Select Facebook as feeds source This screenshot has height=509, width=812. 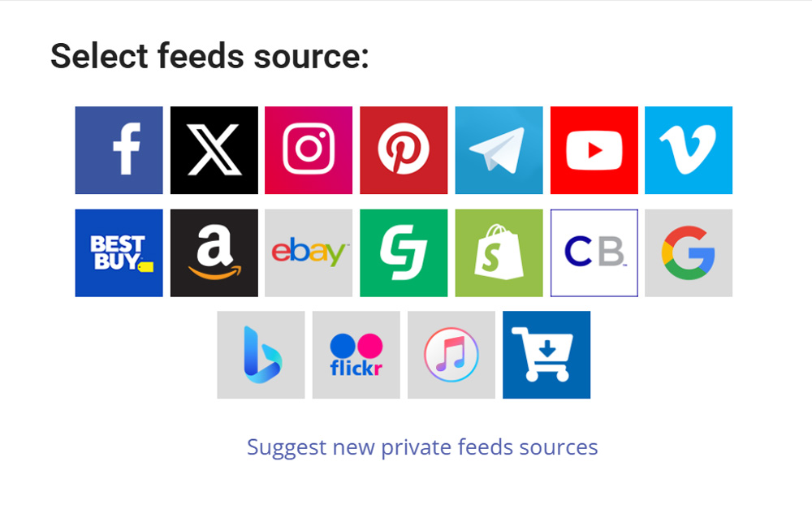[x=119, y=150]
